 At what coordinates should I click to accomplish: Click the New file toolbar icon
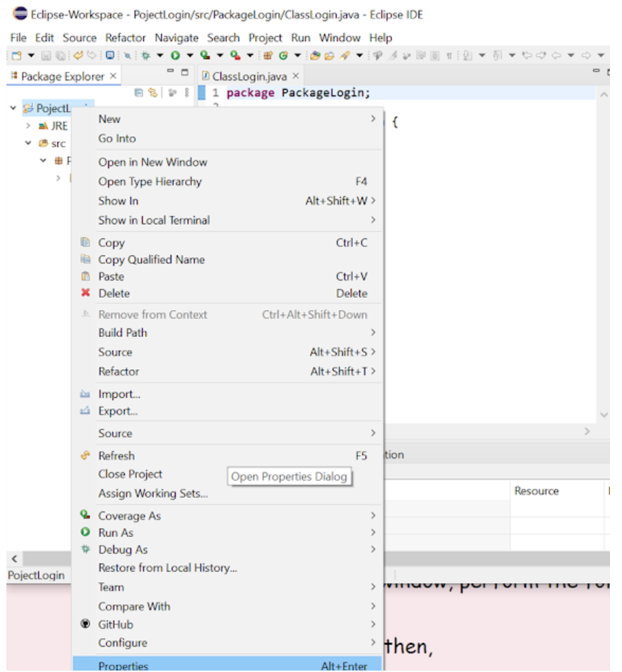tap(17, 56)
